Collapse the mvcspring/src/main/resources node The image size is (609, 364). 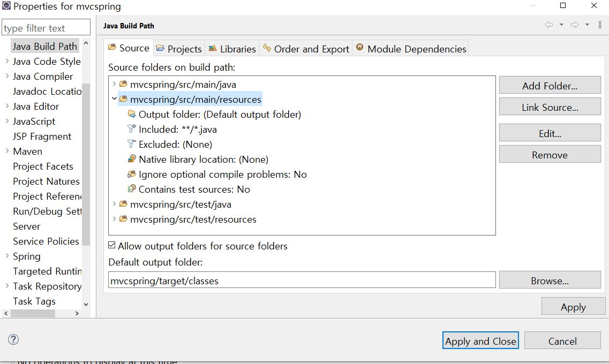(x=114, y=98)
